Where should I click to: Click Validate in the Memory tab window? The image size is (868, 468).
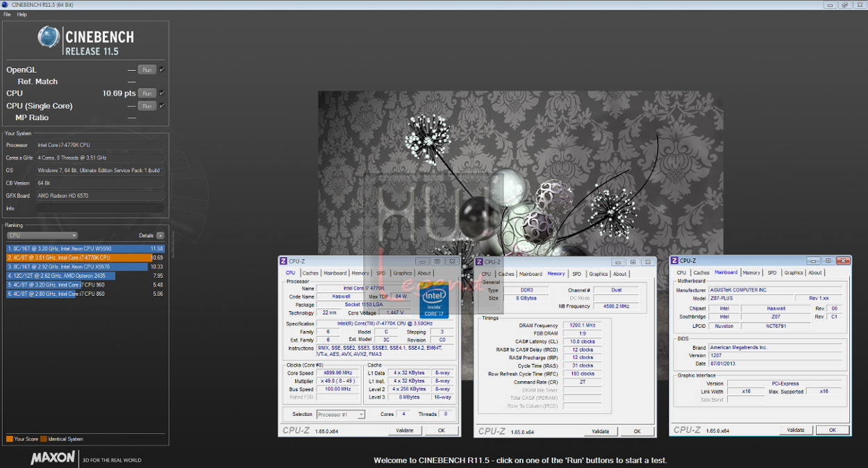[601, 431]
